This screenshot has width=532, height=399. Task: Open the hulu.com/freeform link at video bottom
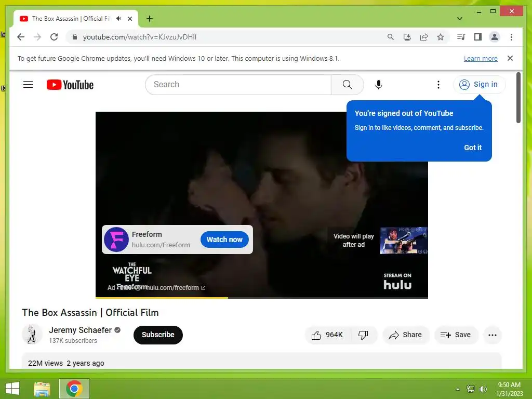(x=176, y=288)
